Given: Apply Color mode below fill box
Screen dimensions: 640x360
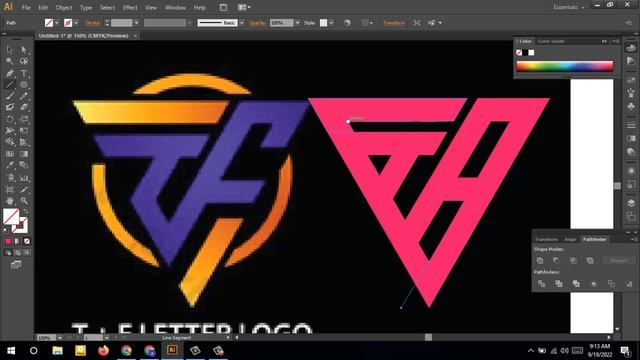Looking at the screenshot, I should tap(8, 241).
